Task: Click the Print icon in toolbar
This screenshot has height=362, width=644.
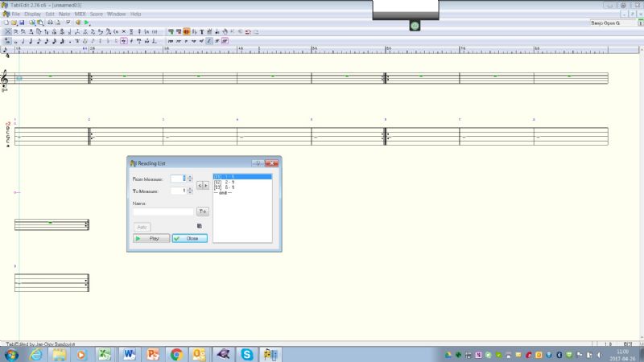Action: [x=48, y=23]
